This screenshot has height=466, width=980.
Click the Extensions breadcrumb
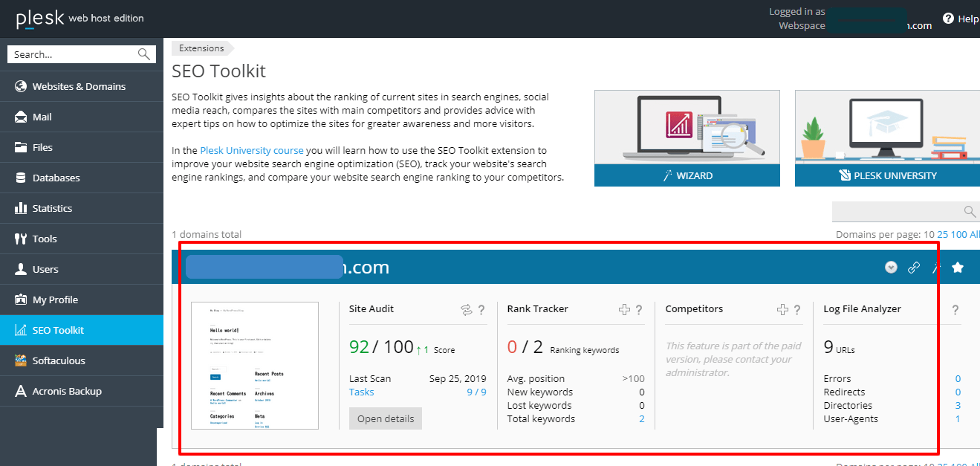(201, 48)
